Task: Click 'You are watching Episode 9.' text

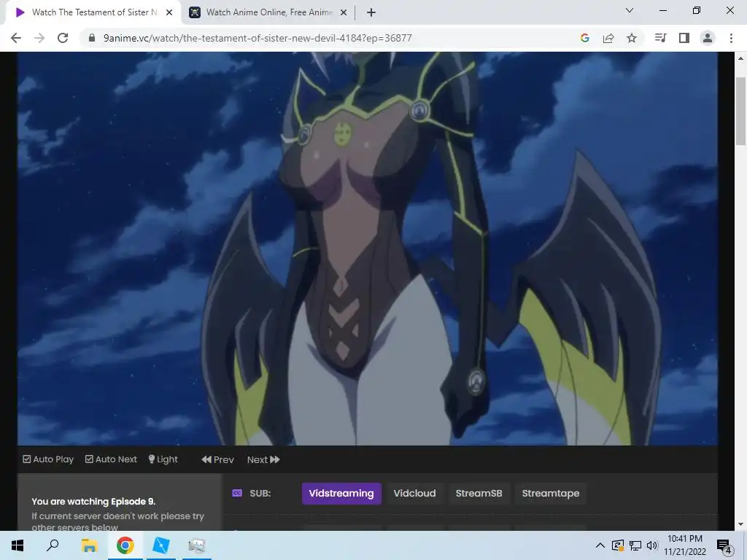Action: [x=93, y=502]
